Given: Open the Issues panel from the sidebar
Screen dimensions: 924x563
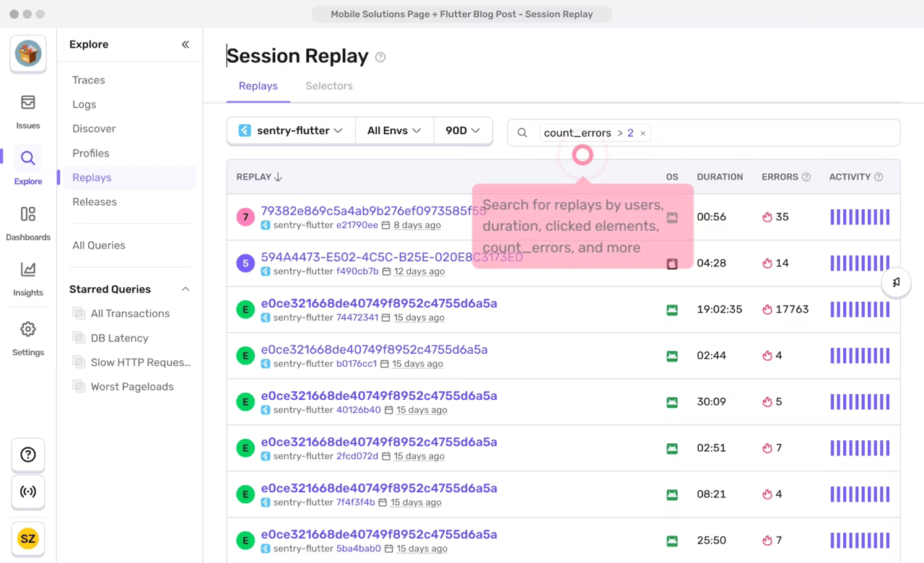Looking at the screenshot, I should tap(27, 112).
